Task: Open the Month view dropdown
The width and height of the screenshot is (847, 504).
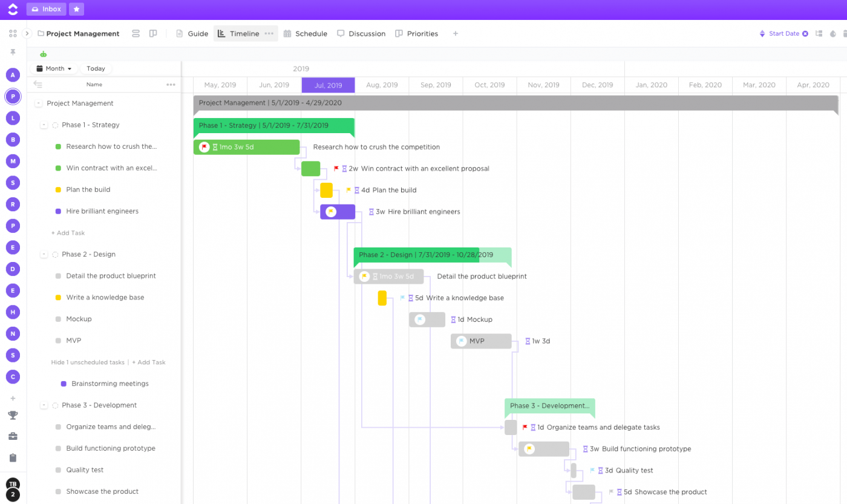Action: click(53, 68)
